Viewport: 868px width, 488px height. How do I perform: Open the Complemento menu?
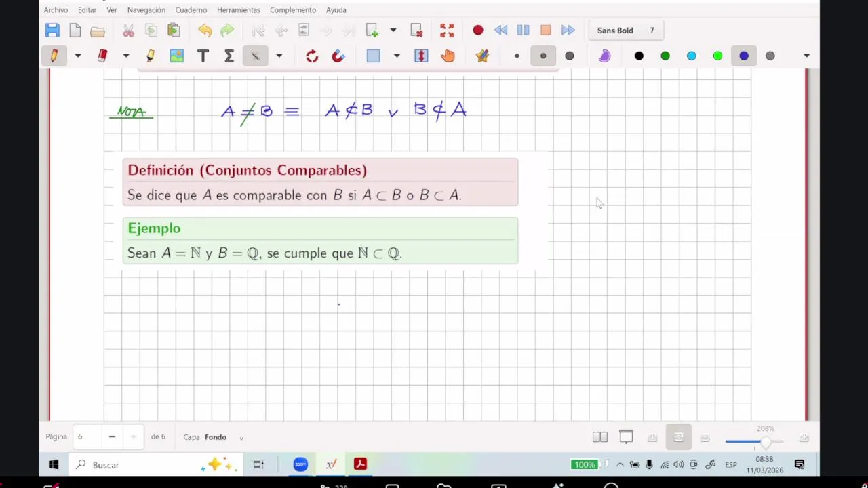pyautogui.click(x=293, y=10)
